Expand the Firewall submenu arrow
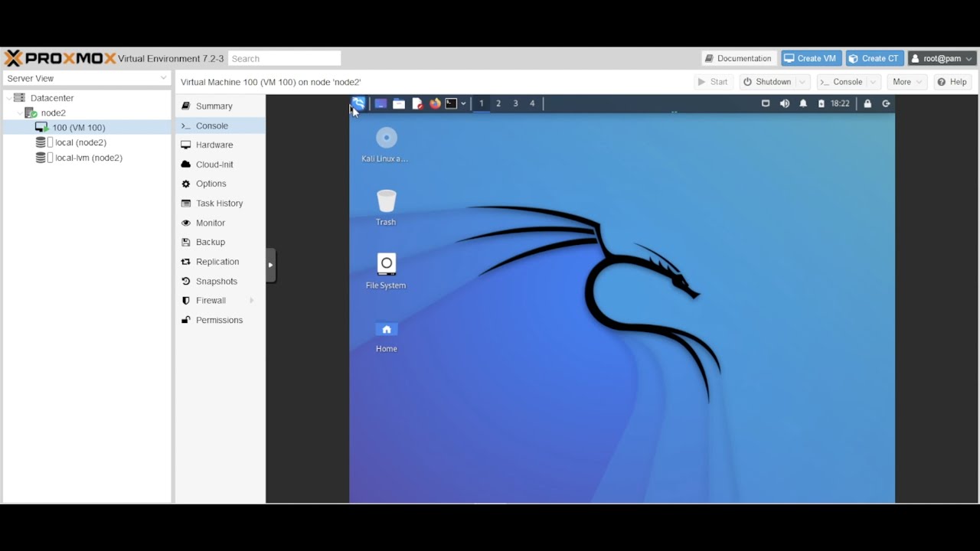 (252, 301)
